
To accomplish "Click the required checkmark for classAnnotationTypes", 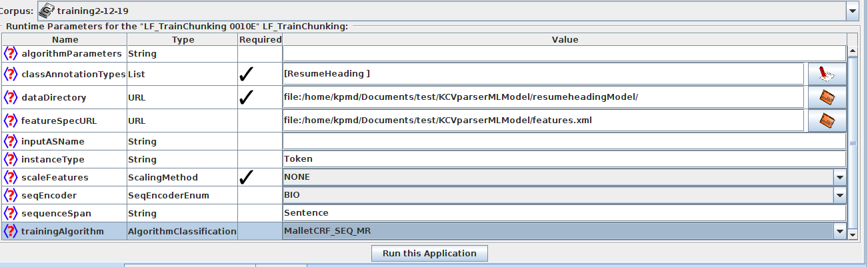I will pyautogui.click(x=246, y=74).
